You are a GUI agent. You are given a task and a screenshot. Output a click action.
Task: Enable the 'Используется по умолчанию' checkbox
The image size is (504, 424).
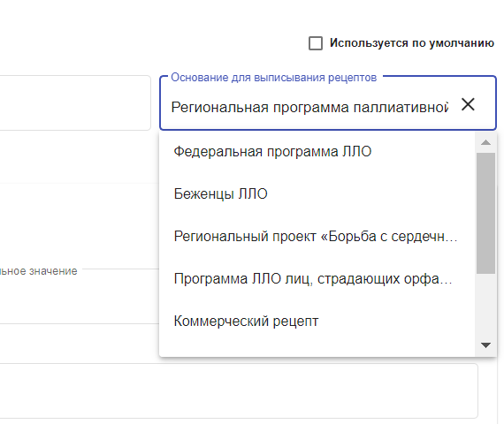pos(316,43)
